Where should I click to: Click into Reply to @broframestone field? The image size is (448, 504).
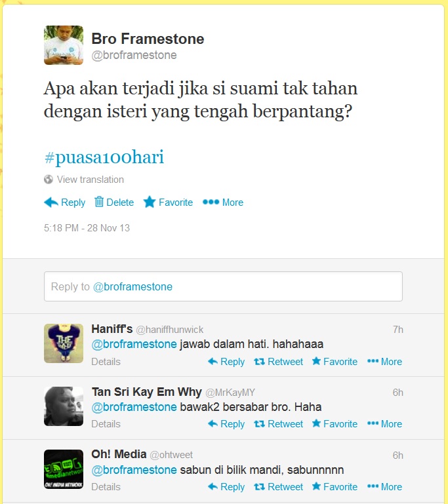click(223, 286)
